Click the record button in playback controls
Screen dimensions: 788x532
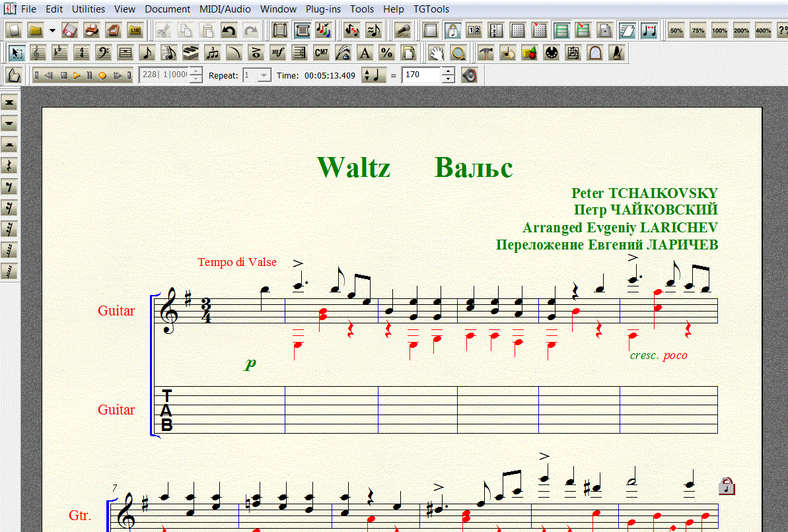click(x=102, y=75)
